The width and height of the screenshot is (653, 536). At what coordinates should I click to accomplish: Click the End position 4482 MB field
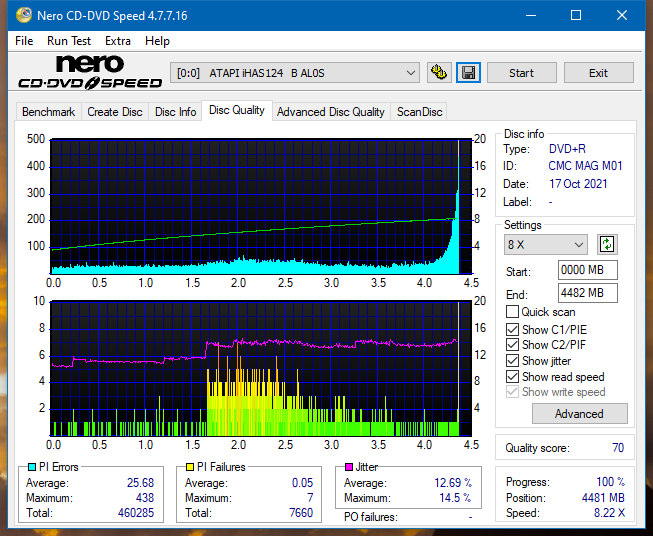587,293
